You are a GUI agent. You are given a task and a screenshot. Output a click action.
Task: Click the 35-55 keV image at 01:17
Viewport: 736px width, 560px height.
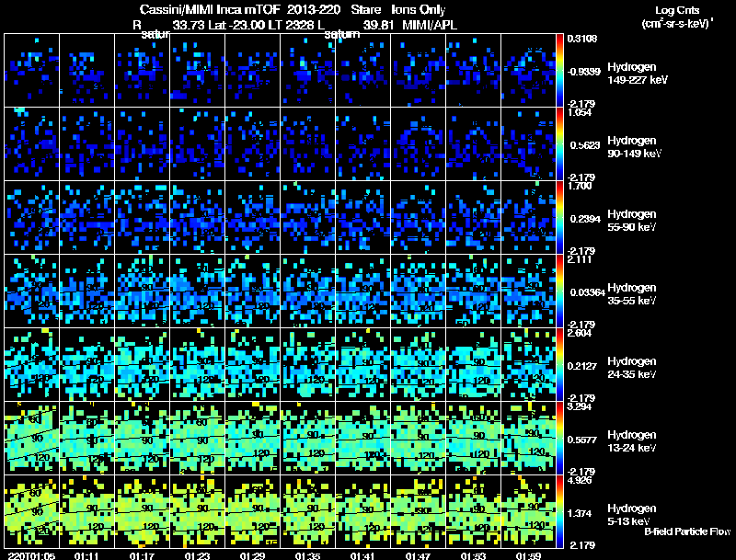pos(143,291)
